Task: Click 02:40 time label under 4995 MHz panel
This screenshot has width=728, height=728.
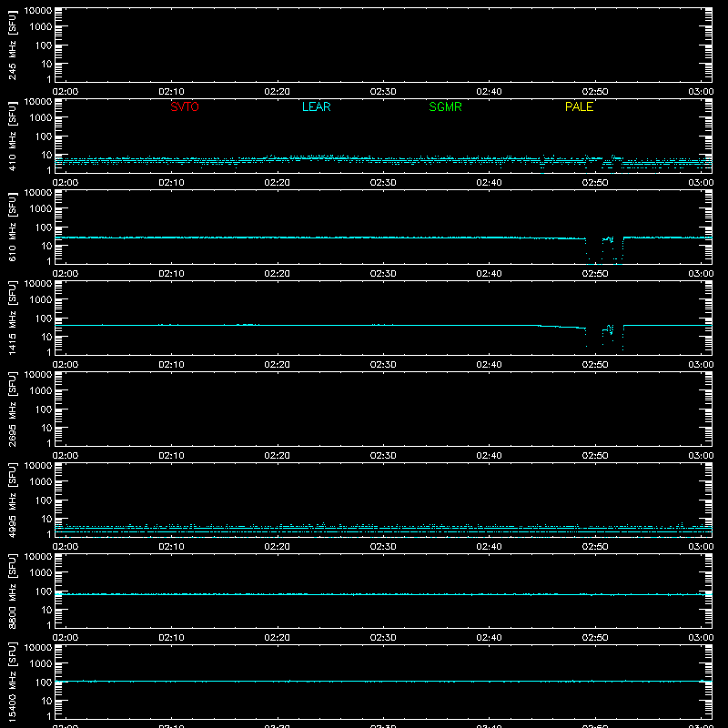Action: click(x=489, y=547)
